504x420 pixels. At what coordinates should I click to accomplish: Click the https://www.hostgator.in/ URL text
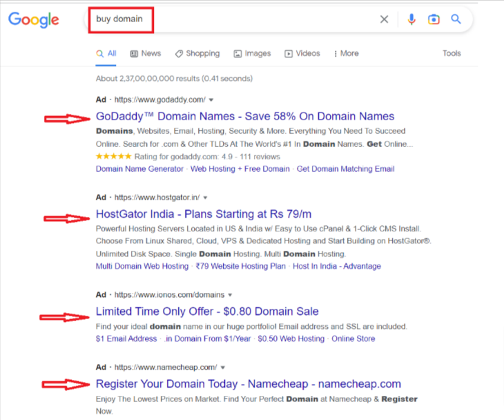(x=157, y=198)
